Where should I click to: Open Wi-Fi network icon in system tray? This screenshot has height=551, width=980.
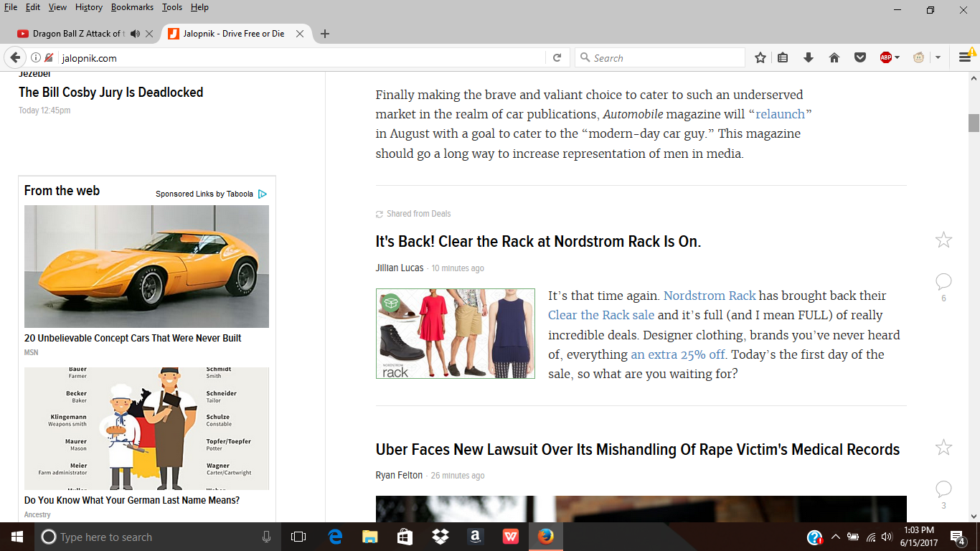point(870,537)
